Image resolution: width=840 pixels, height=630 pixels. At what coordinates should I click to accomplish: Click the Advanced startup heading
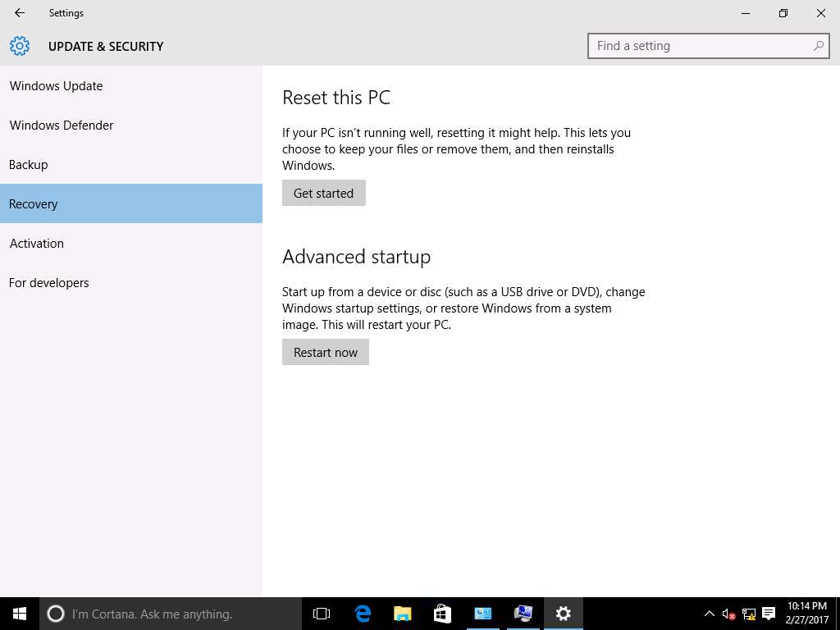(x=356, y=257)
